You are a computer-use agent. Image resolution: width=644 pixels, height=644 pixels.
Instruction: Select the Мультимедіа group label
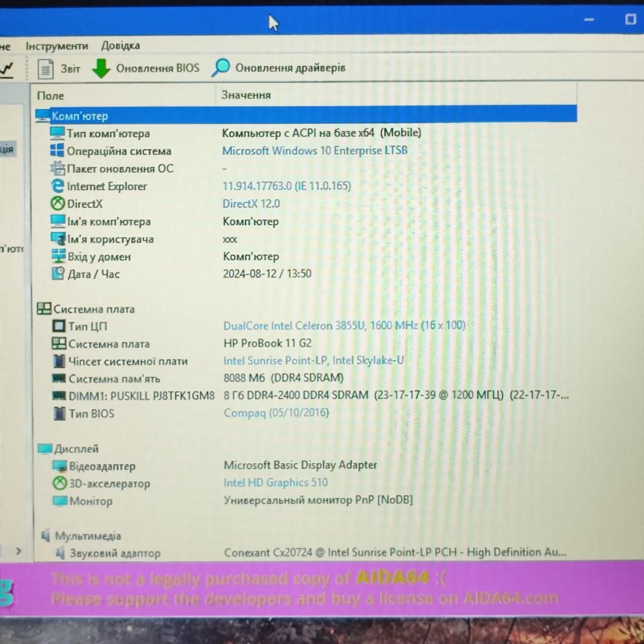tap(88, 536)
